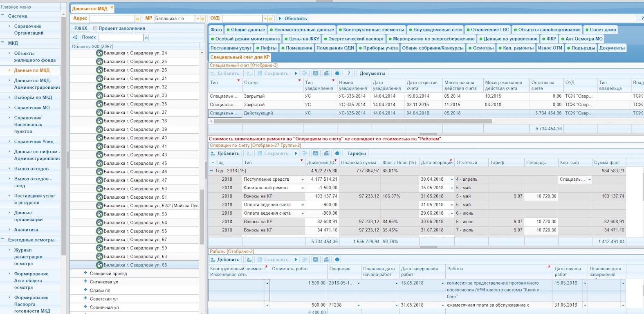Click clear icon next to Поиск field
644x314 pixels.
point(146,38)
